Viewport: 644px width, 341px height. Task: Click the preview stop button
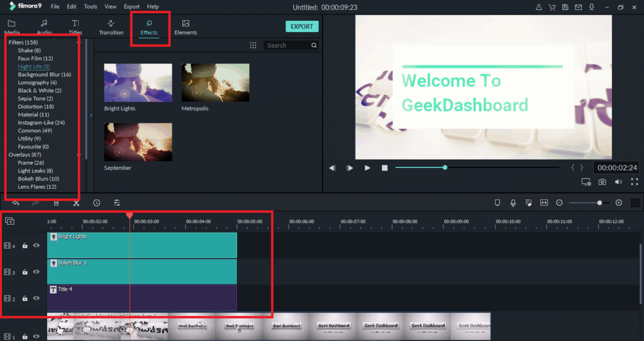[x=384, y=167]
